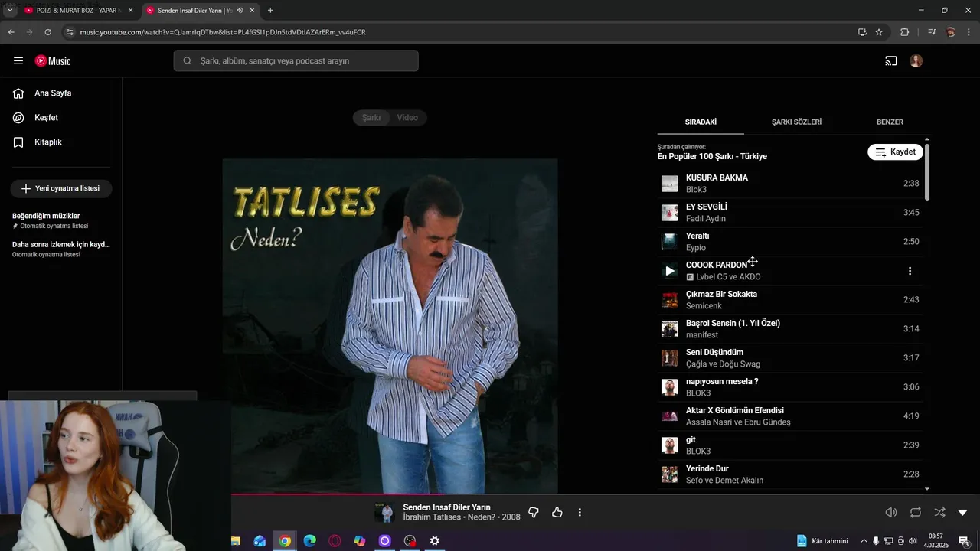Create a Yeni oynatma listesi
The width and height of the screenshot is (980, 551).
click(61, 189)
